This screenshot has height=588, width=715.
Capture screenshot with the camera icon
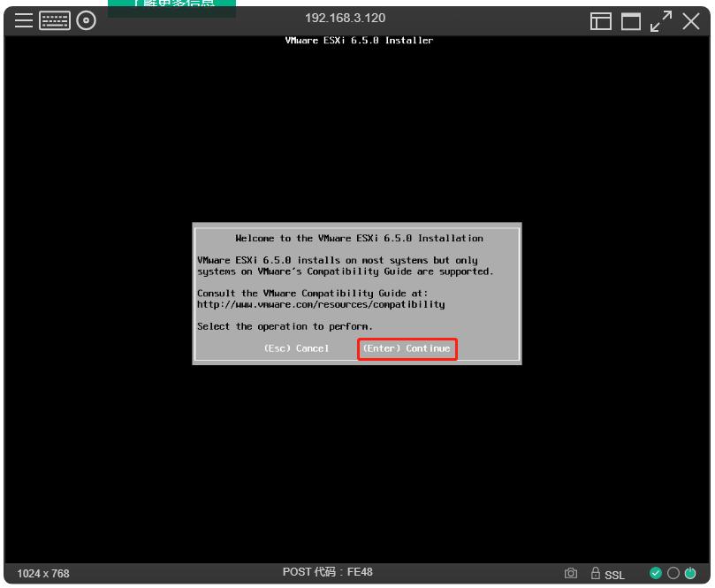pyautogui.click(x=570, y=573)
